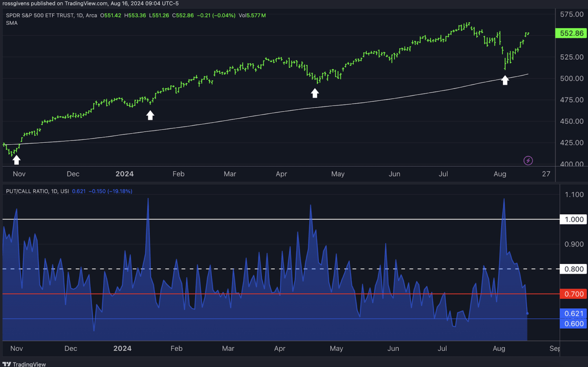
Task: Click the blue dot ending put/call line
Action: [527, 313]
